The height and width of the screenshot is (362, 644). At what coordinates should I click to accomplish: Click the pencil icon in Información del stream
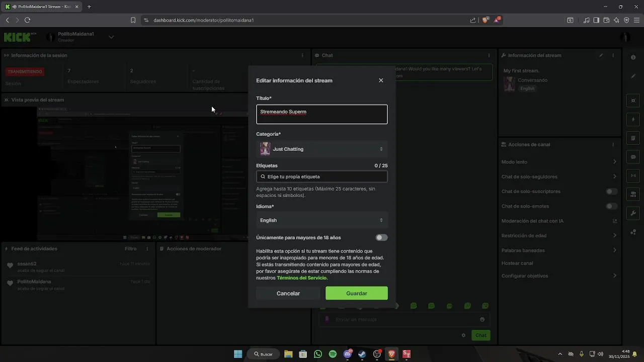tap(601, 55)
